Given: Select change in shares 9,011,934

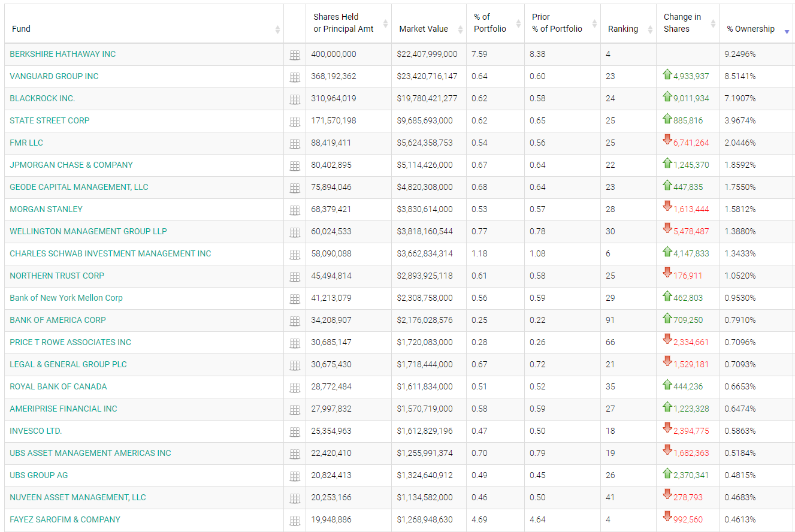Looking at the screenshot, I should 691,98.
